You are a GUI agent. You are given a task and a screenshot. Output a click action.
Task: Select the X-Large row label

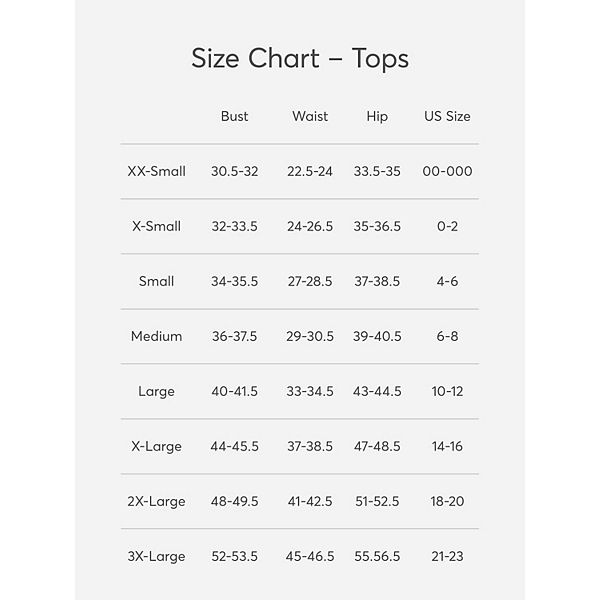tap(157, 446)
